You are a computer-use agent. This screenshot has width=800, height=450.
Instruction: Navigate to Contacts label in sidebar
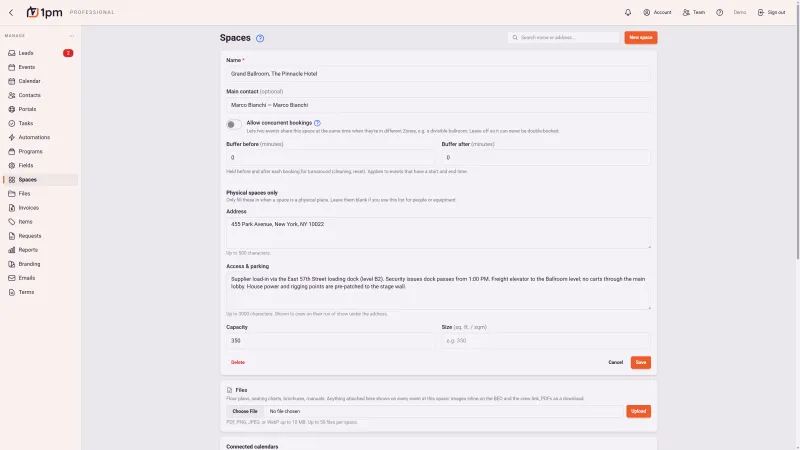pyautogui.click(x=30, y=95)
